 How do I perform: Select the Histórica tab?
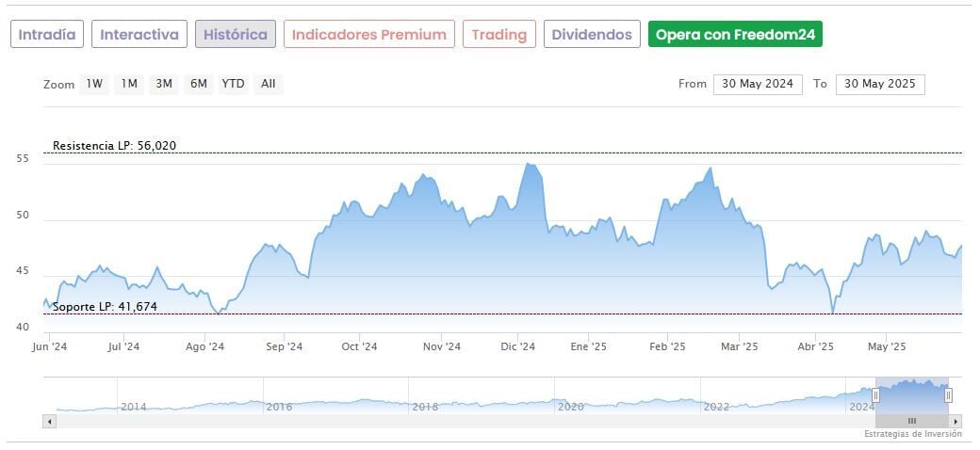(236, 35)
